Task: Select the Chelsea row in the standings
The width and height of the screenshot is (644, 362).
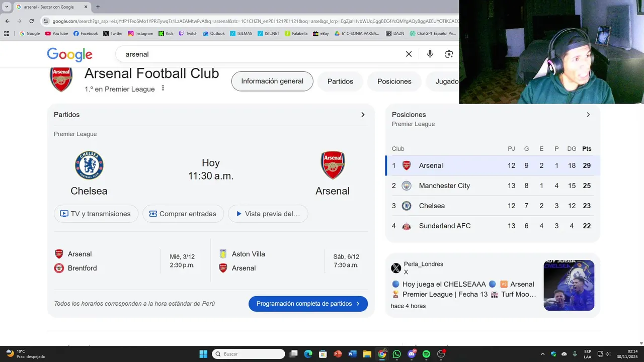Action: (493, 206)
